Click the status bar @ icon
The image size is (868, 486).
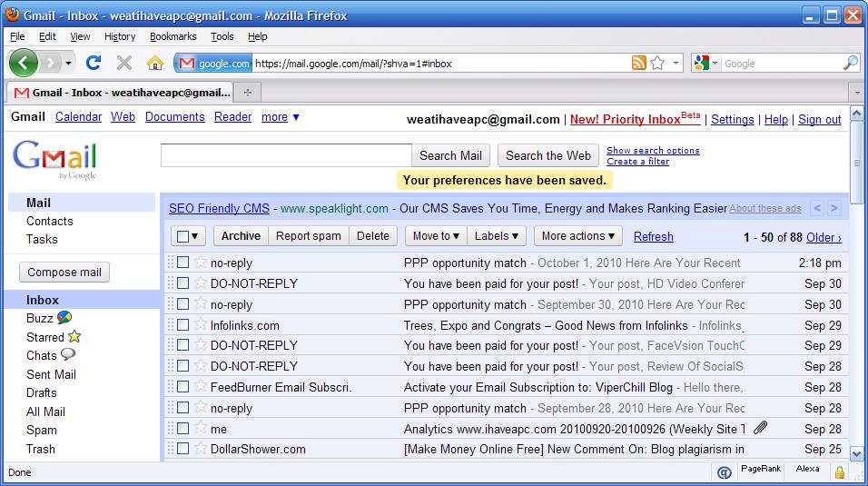pyautogui.click(x=724, y=472)
